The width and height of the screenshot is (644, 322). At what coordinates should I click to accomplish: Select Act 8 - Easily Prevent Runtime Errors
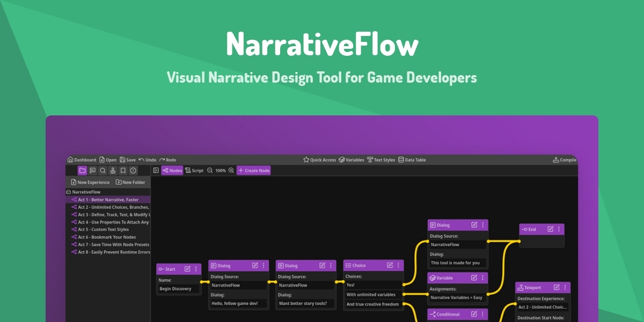pos(108,252)
